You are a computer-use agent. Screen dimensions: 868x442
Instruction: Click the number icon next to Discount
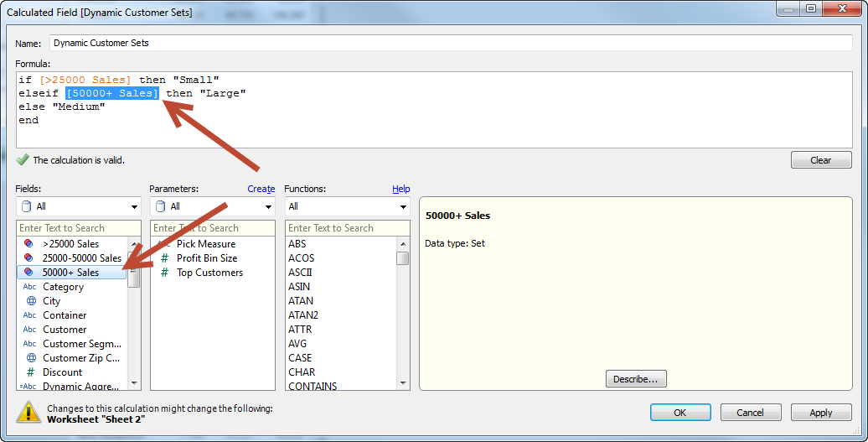30,372
